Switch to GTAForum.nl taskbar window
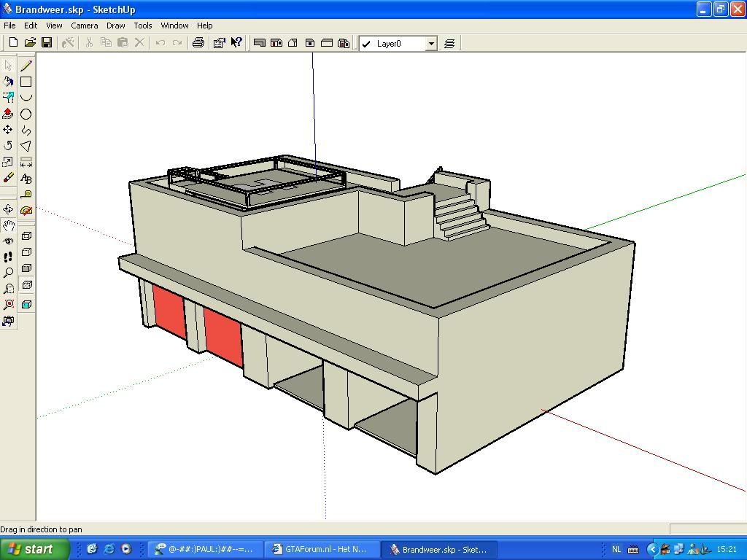747x560 pixels. coord(322,550)
